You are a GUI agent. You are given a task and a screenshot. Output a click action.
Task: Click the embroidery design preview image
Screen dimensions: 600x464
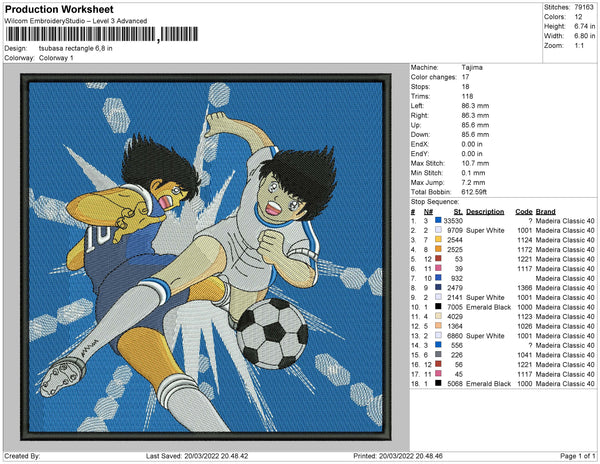click(x=206, y=257)
